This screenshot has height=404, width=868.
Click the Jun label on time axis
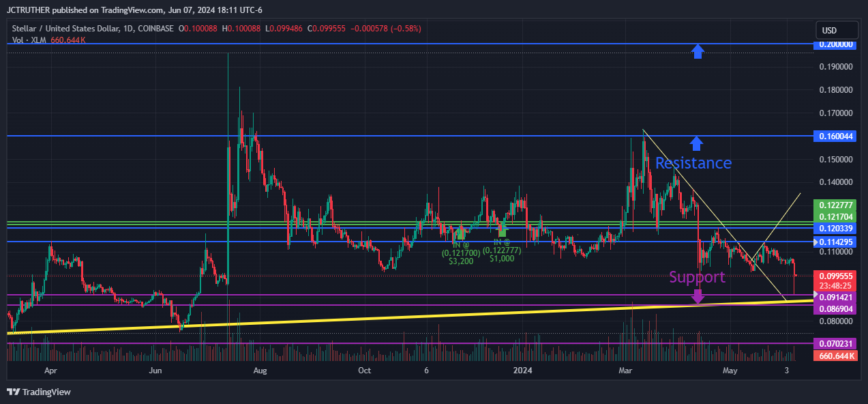[155, 371]
